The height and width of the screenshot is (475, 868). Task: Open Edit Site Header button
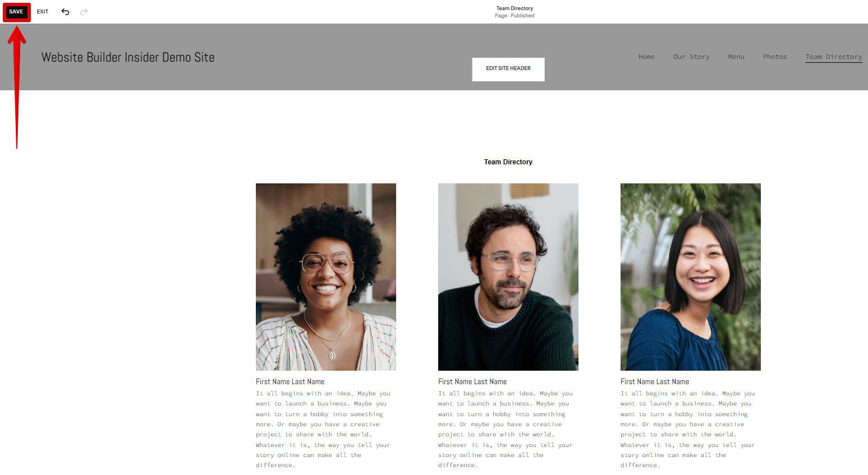[508, 69]
